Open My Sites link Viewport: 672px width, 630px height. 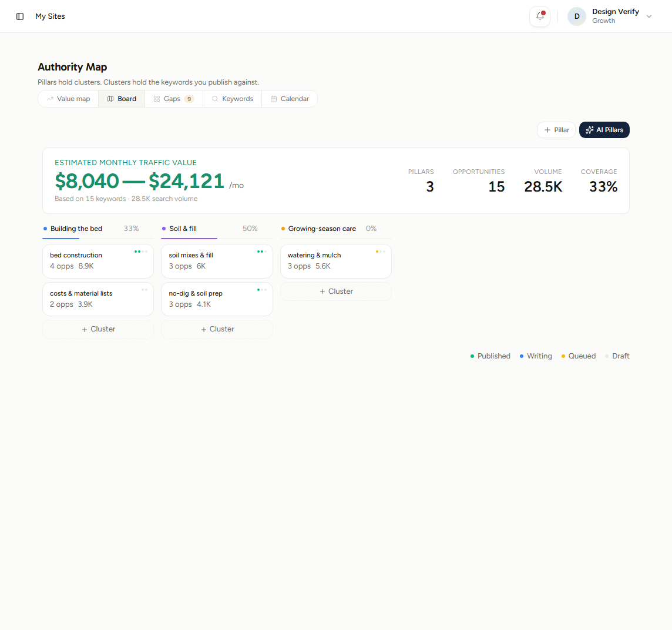coord(50,16)
